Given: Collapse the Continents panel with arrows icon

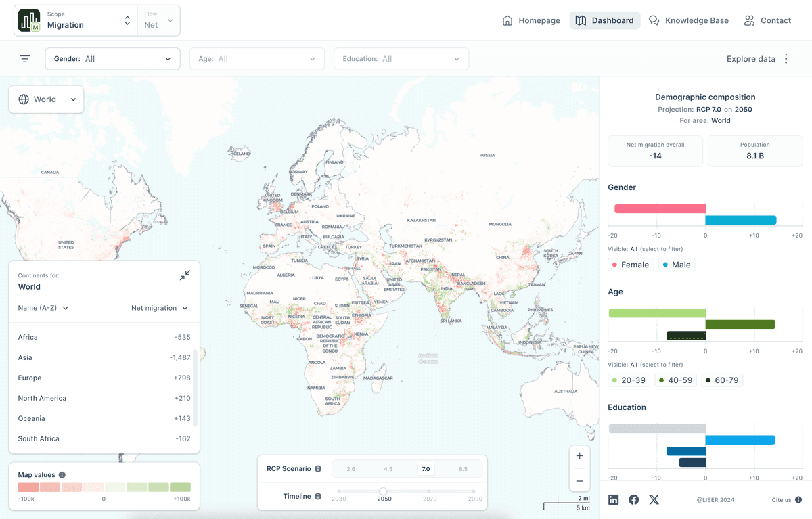Looking at the screenshot, I should click(x=185, y=275).
